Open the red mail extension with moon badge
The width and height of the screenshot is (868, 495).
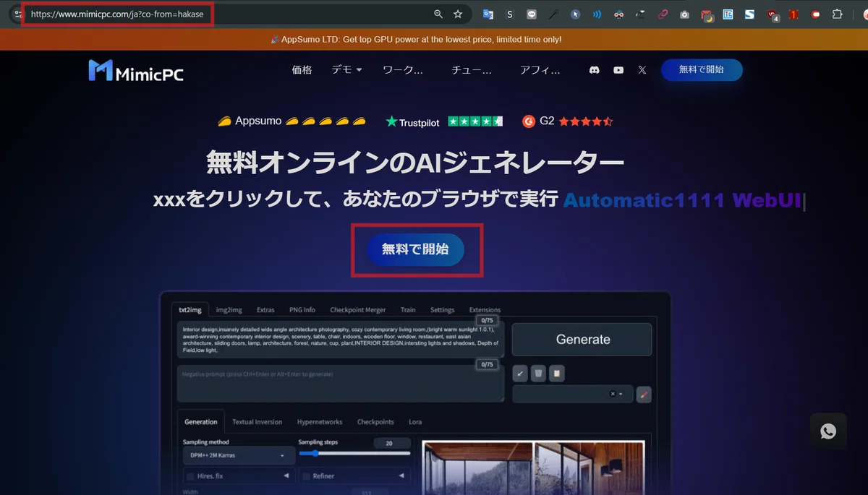(x=707, y=14)
